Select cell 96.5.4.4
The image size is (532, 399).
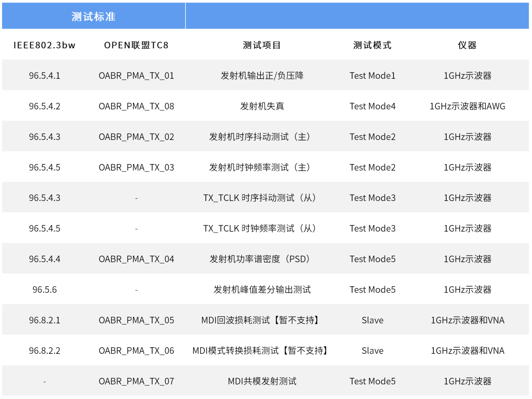point(44,259)
